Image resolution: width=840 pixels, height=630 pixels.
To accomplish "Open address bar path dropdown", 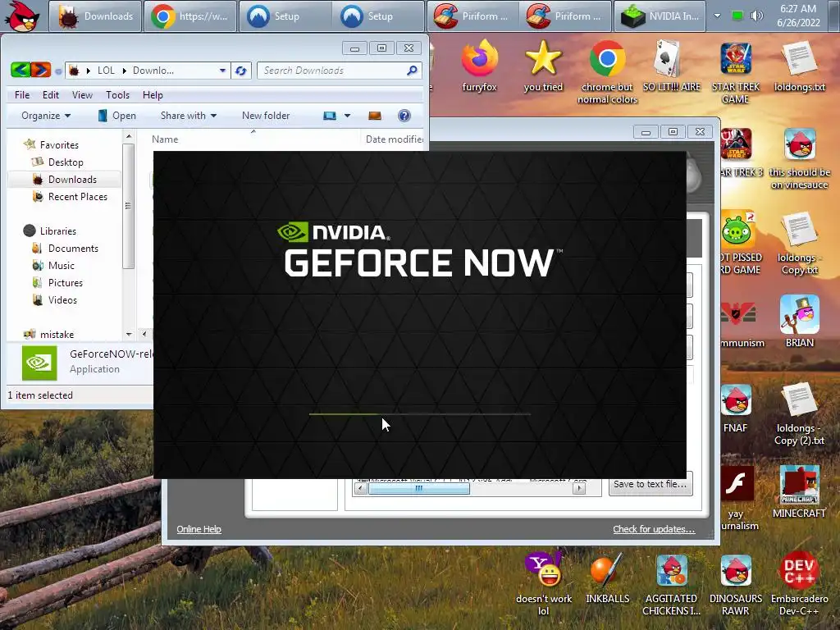I will 222,71.
